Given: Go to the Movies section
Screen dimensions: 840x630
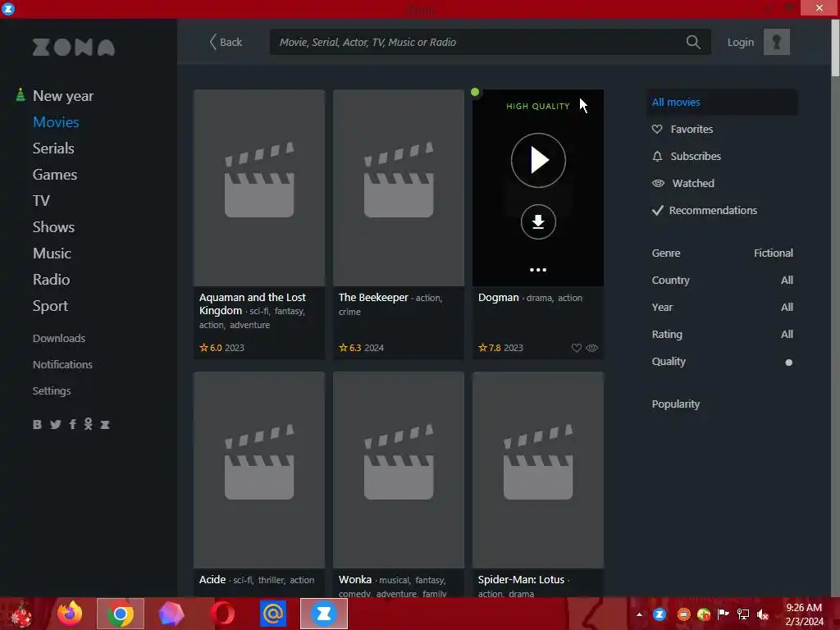Looking at the screenshot, I should 56,121.
